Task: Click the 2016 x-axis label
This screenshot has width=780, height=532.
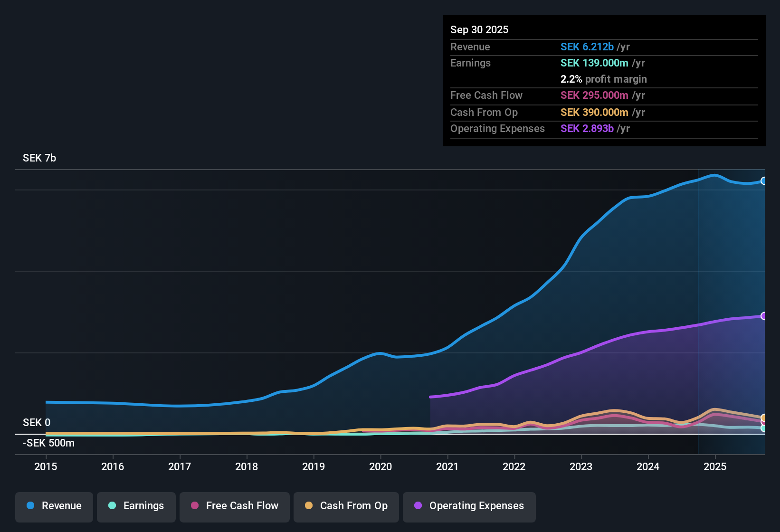Action: 113,466
